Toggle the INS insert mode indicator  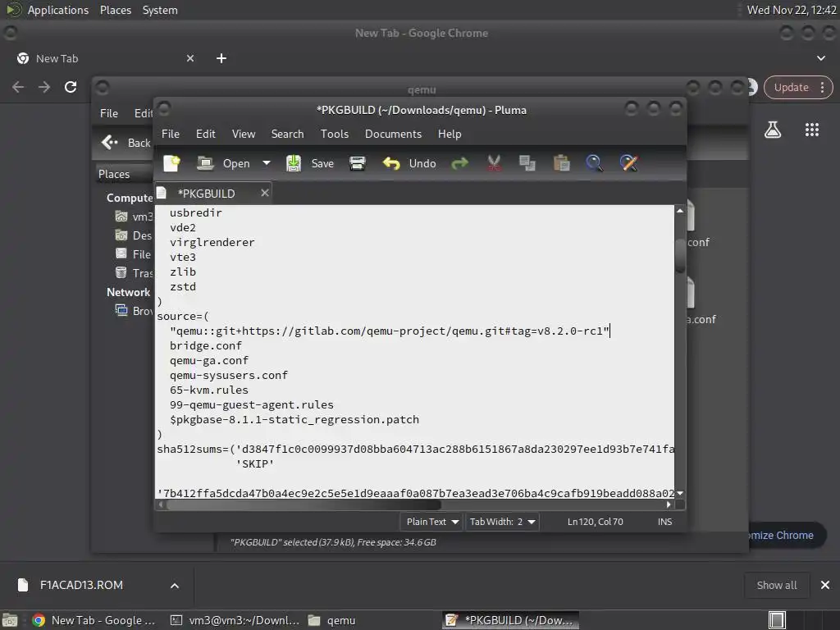[664, 522]
